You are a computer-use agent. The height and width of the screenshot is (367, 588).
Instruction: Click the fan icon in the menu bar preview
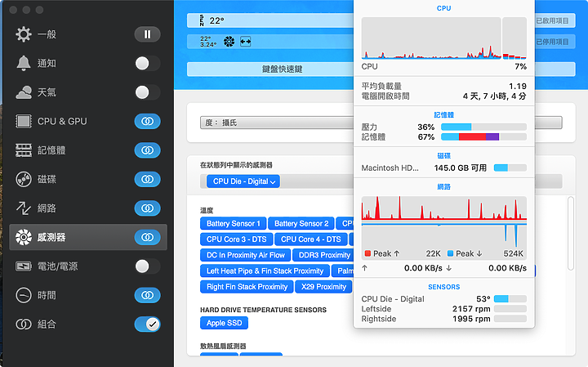(x=229, y=42)
